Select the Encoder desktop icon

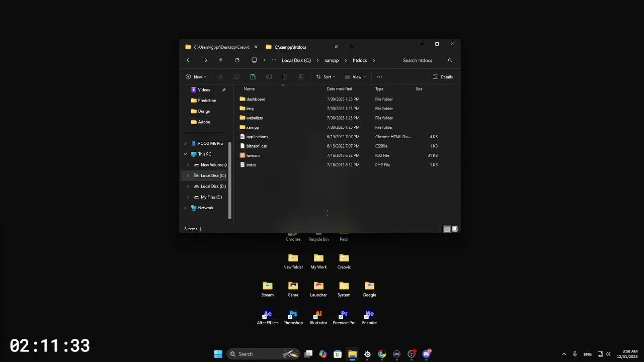coord(369,317)
